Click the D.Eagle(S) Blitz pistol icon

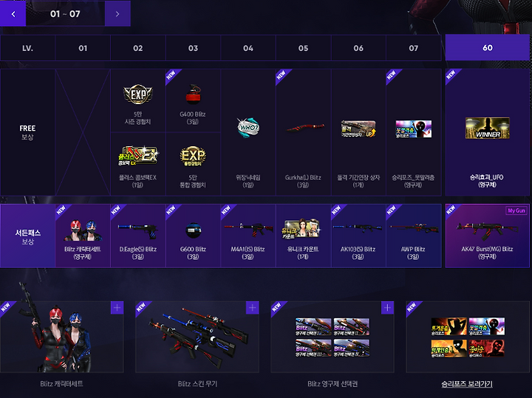tap(137, 230)
